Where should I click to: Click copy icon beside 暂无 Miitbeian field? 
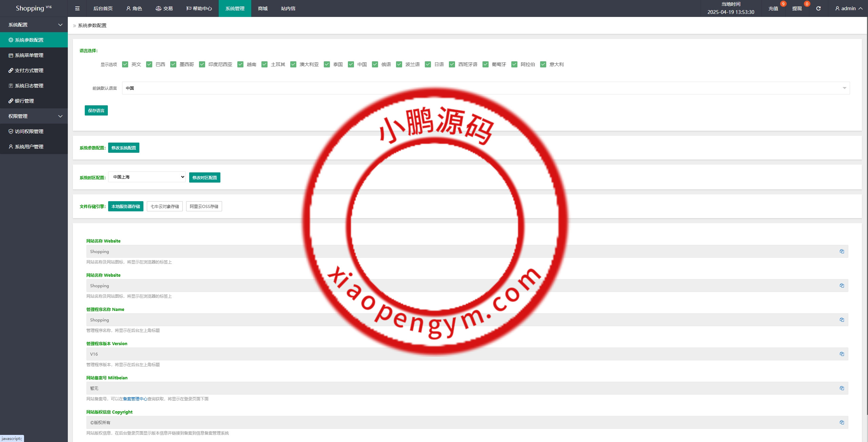[842, 388]
